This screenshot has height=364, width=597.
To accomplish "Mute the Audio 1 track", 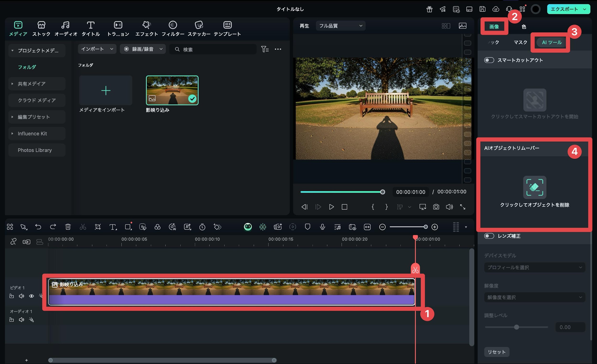I will pos(21,320).
